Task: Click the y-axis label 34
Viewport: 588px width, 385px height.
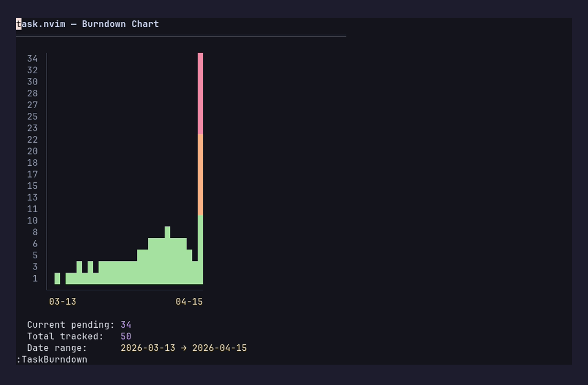Action: point(32,59)
